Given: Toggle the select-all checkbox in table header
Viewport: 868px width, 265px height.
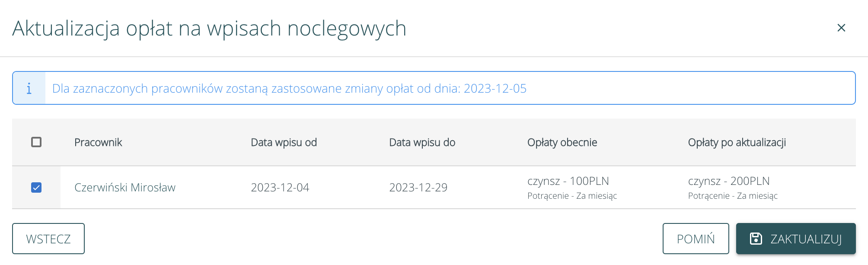Looking at the screenshot, I should pos(36,142).
